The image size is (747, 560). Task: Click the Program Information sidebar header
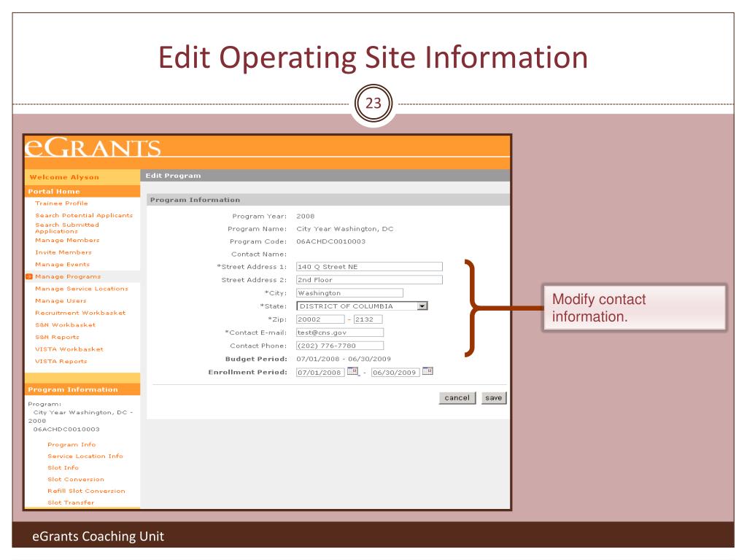pyautogui.click(x=82, y=389)
